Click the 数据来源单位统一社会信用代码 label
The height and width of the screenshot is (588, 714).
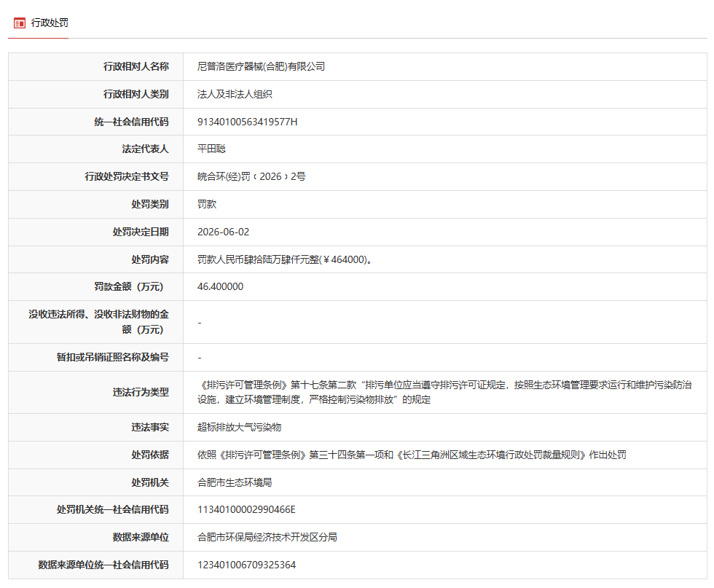103,565
